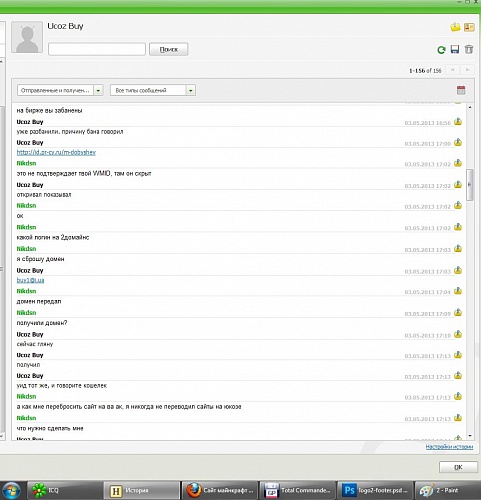Click message icon for 17:00 message
This screenshot has width=481, height=500.
(458, 142)
